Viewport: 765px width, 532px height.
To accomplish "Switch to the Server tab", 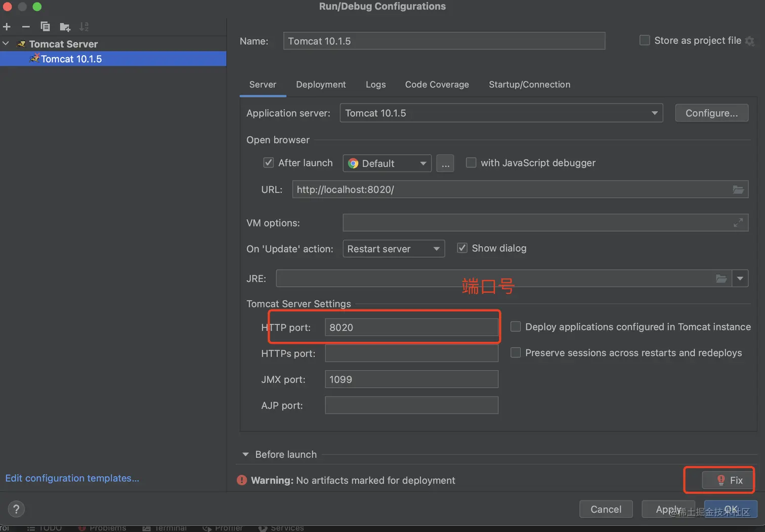I will coord(263,84).
